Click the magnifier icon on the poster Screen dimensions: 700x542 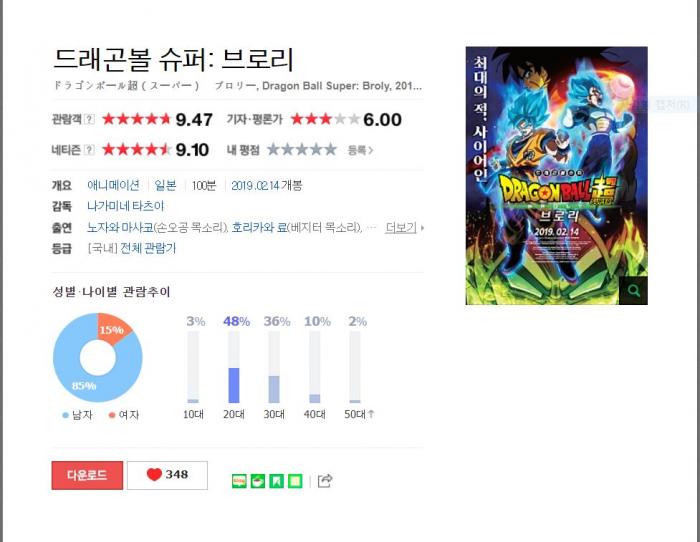(633, 291)
